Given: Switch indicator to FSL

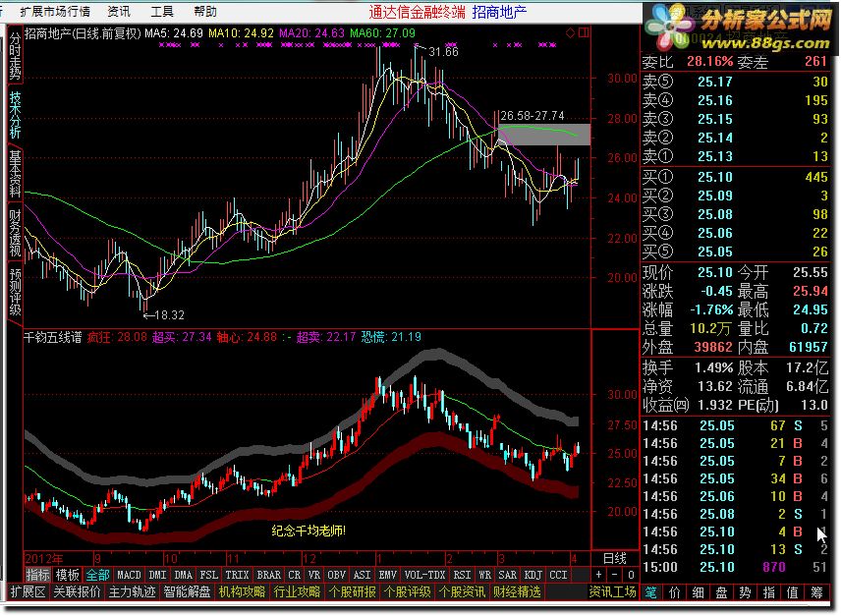Looking at the screenshot, I should click(x=209, y=575).
